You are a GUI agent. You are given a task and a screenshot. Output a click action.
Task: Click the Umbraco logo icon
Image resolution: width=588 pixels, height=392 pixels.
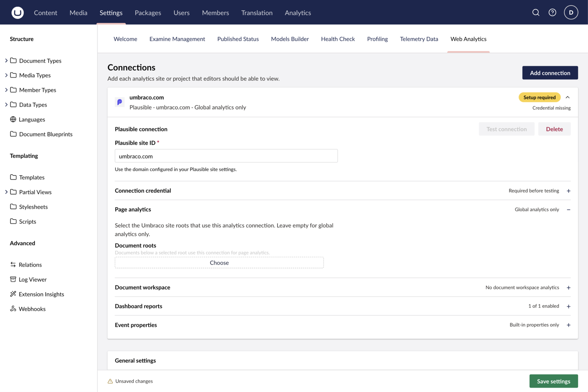[x=18, y=13]
